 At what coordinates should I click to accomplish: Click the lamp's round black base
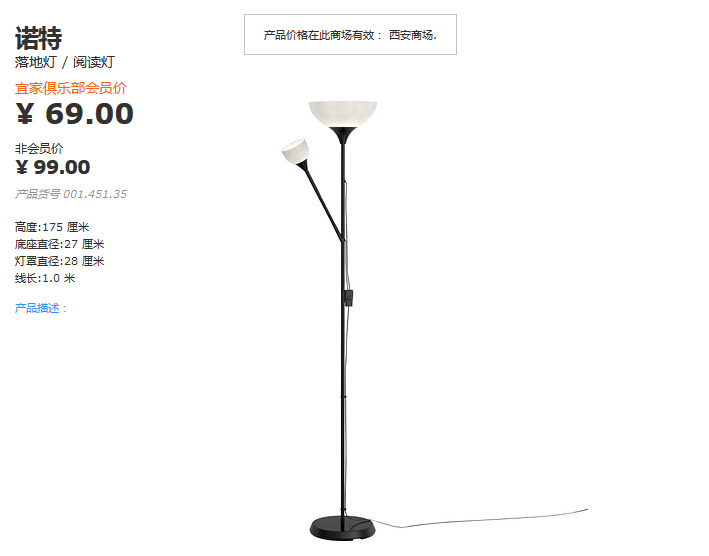[343, 528]
